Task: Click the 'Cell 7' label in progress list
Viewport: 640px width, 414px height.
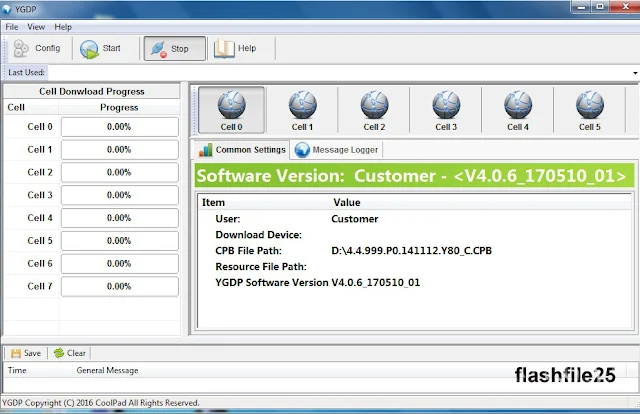Action: click(40, 286)
